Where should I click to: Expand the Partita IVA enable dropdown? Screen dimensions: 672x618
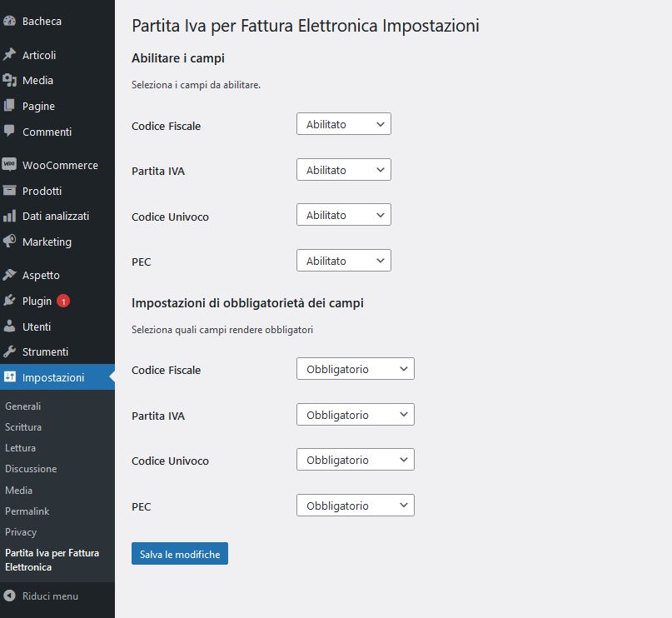tap(343, 170)
